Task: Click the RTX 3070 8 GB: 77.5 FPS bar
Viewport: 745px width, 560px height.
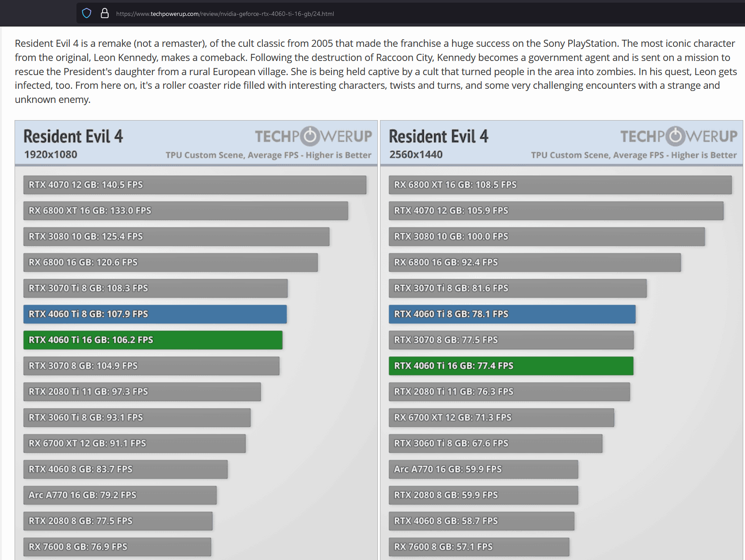Action: (511, 340)
